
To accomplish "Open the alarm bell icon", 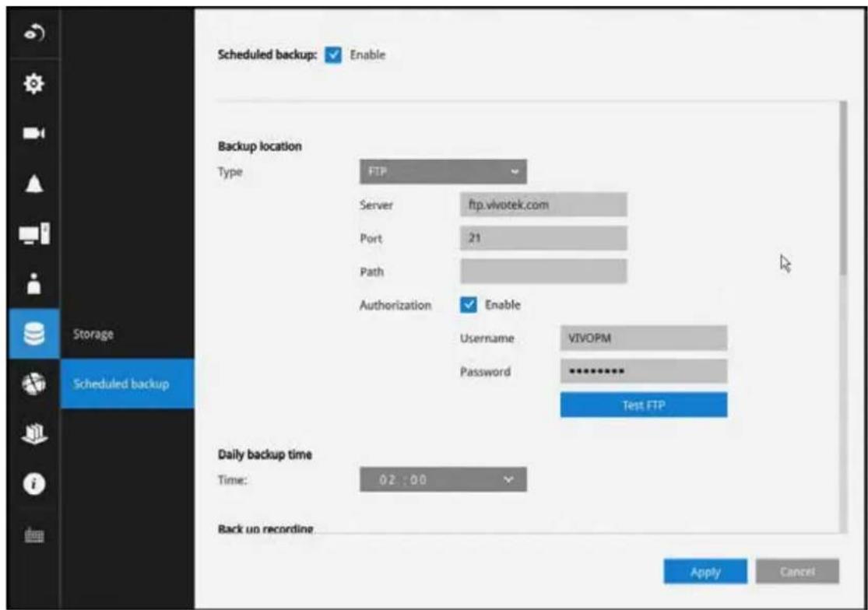I will 33,184.
